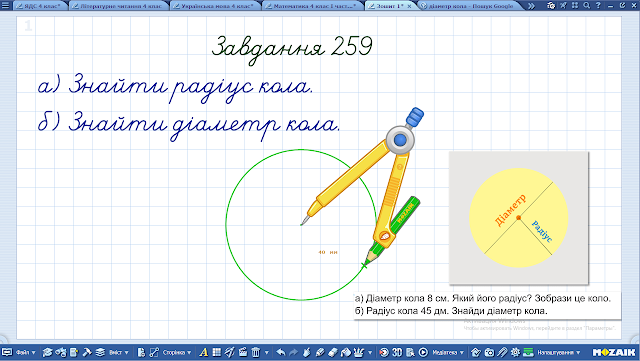Open the Медіатека dropdown
The image size is (640, 361).
(448, 352)
